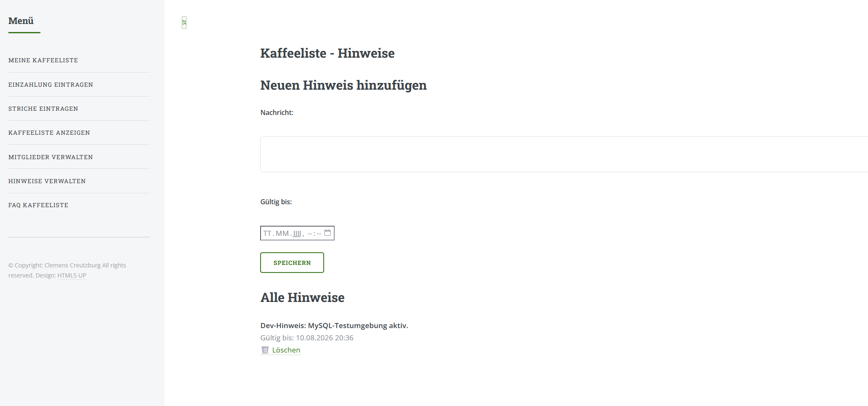Navigate to Mitglieder Verwalten
This screenshot has width=868, height=406.
51,157
